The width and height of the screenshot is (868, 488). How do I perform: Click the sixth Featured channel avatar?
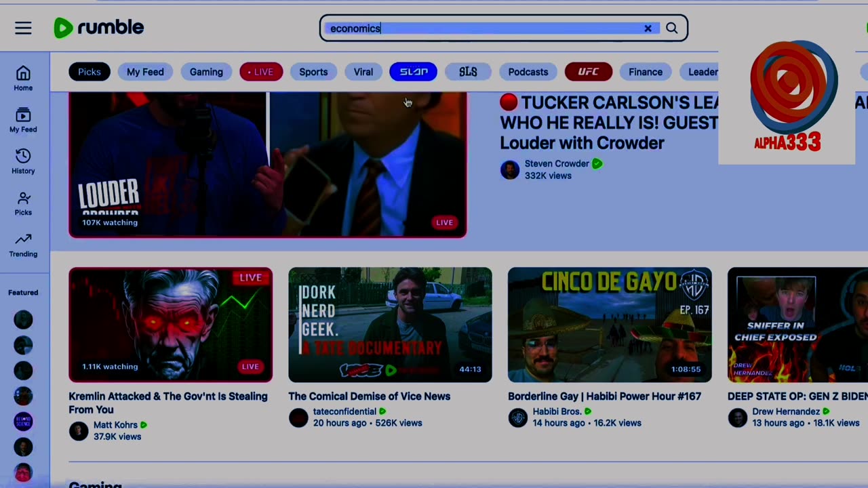(23, 447)
